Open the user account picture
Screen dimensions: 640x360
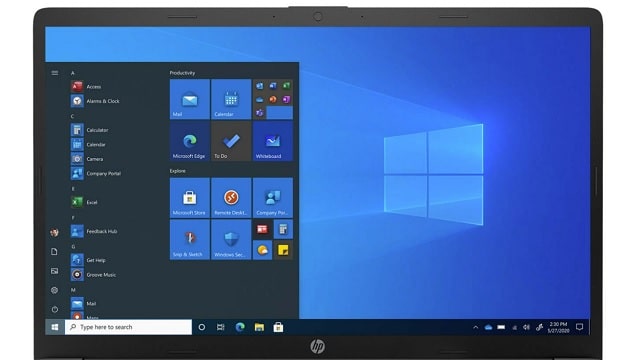[x=54, y=233]
